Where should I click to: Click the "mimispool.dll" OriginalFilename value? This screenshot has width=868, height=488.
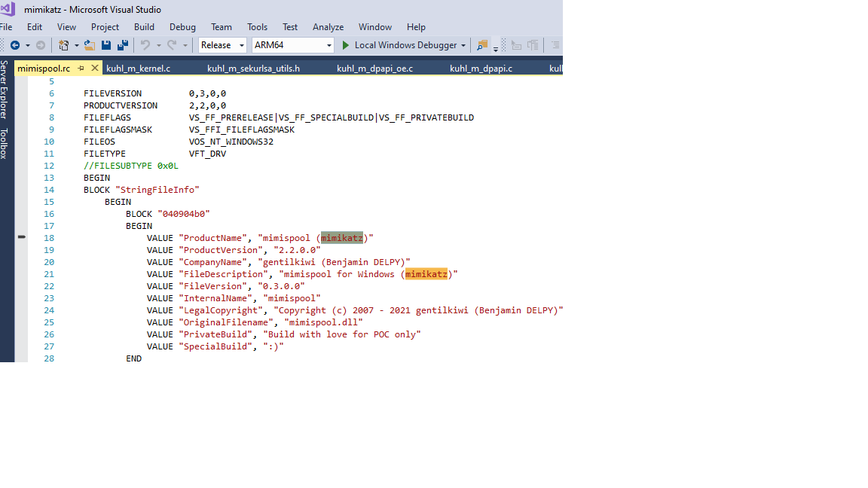(323, 322)
